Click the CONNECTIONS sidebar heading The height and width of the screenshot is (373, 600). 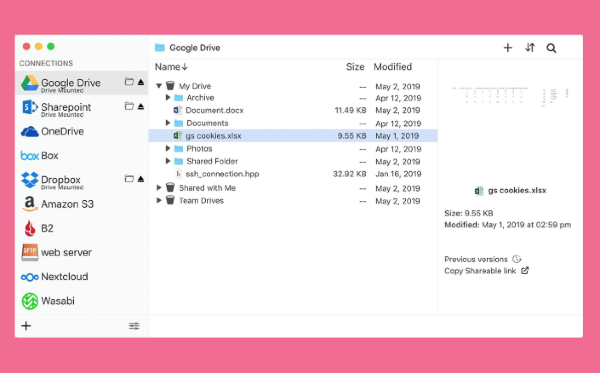click(46, 64)
